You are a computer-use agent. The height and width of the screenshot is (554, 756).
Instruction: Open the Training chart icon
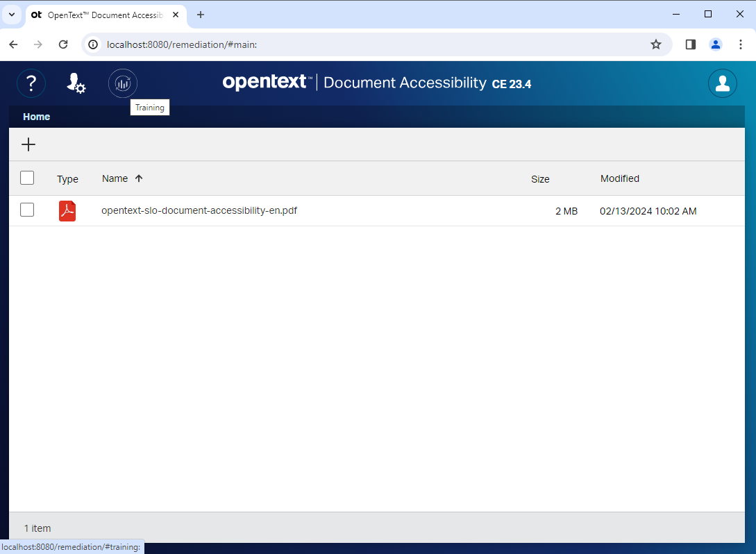(x=123, y=84)
